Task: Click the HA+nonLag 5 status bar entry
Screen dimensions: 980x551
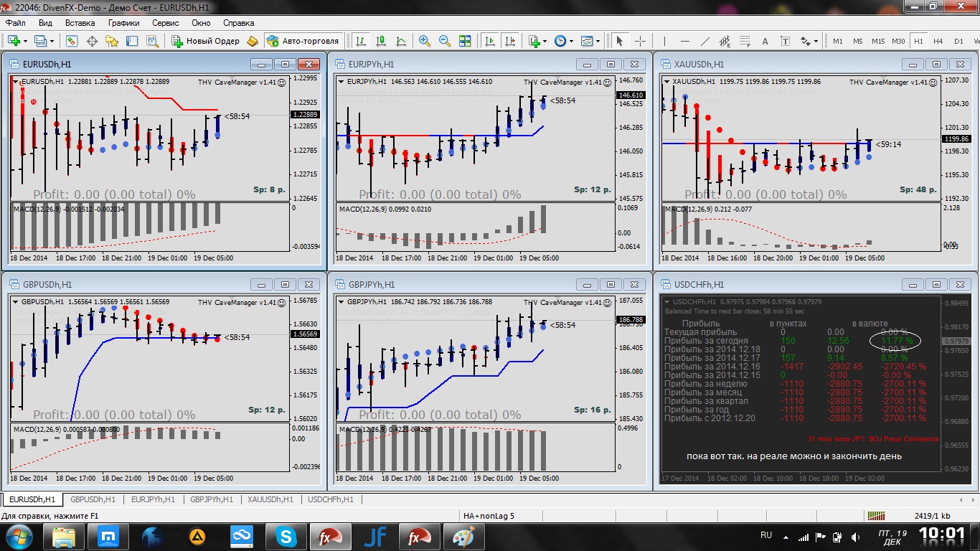Action: click(x=489, y=515)
